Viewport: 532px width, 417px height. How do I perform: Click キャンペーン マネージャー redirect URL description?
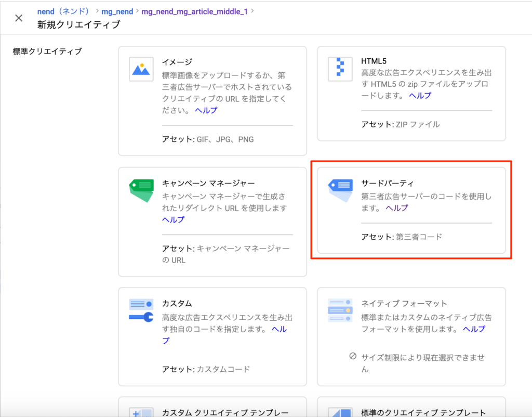[224, 202]
